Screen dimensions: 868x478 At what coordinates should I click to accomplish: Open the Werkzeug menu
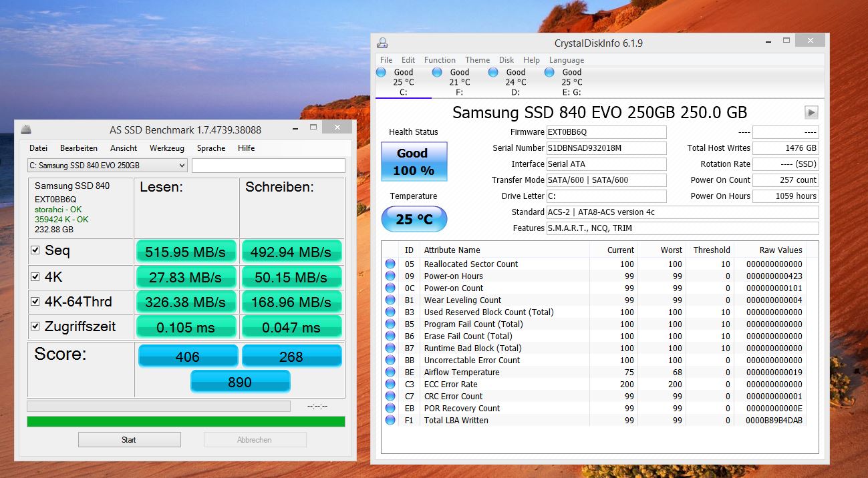click(168, 148)
